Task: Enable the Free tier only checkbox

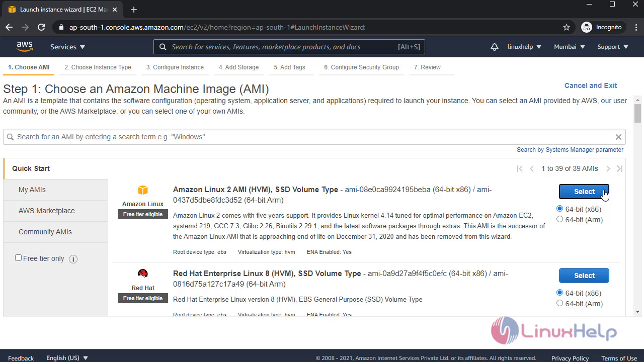Action: click(19, 258)
